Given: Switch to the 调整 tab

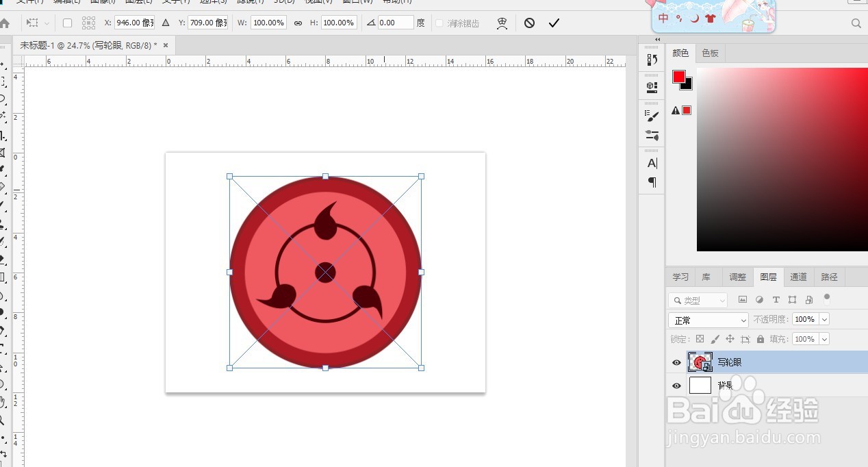Looking at the screenshot, I should (x=737, y=277).
